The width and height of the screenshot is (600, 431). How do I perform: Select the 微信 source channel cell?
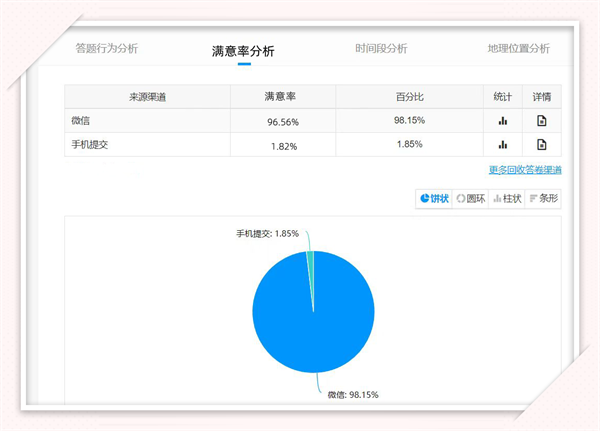tap(147, 121)
